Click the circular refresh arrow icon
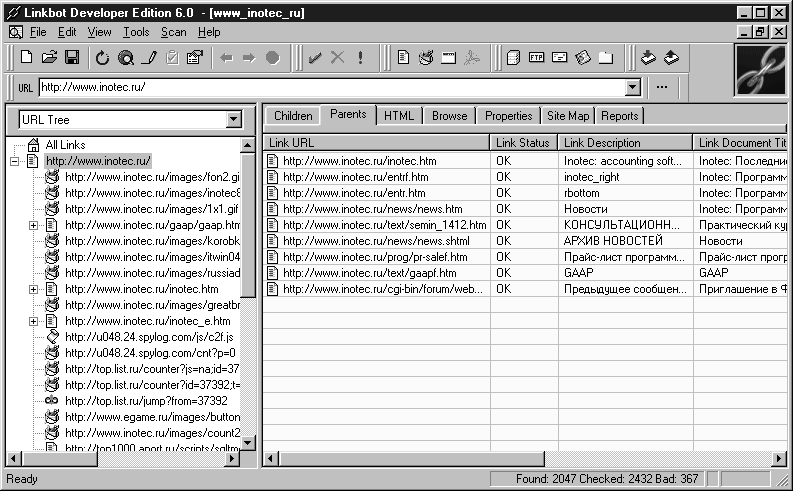The height and width of the screenshot is (491, 793). coord(102,58)
